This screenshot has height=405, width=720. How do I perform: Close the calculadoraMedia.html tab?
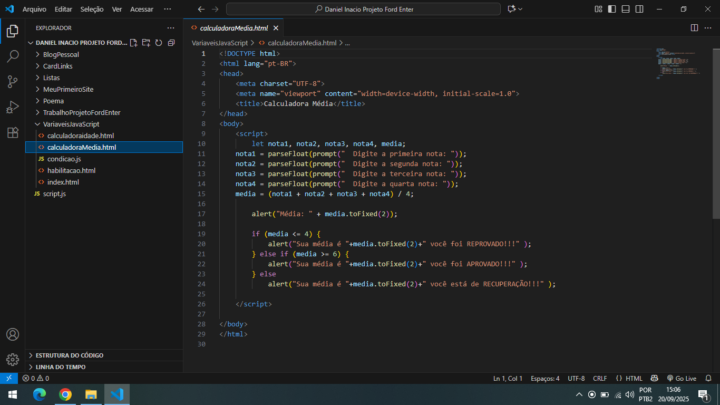276,29
